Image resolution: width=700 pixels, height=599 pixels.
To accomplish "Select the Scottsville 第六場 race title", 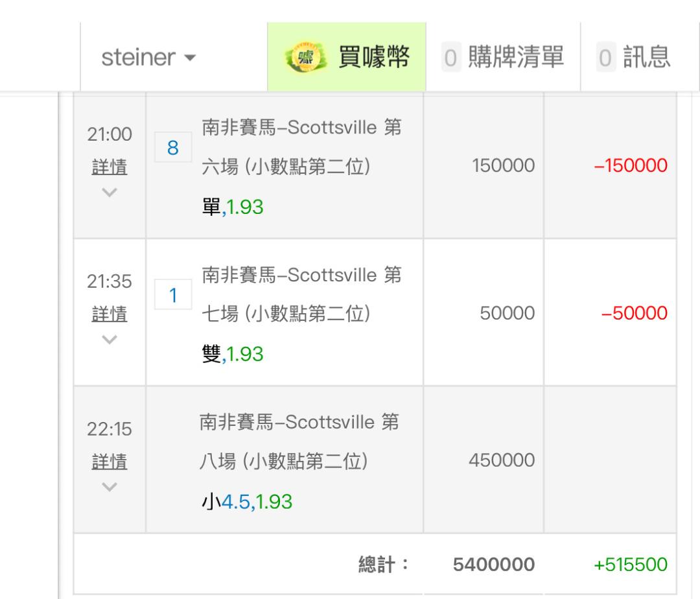I will [301, 147].
